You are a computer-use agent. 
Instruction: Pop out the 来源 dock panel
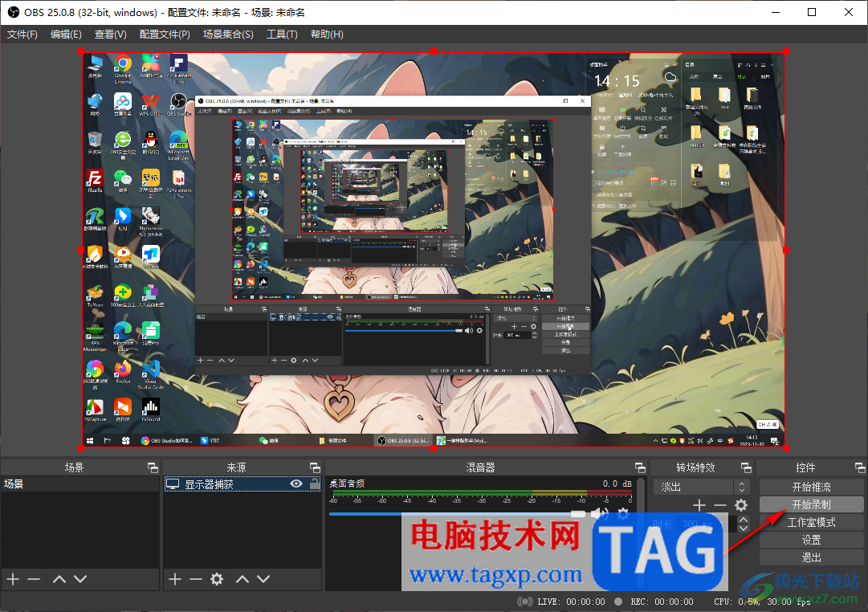[x=315, y=467]
